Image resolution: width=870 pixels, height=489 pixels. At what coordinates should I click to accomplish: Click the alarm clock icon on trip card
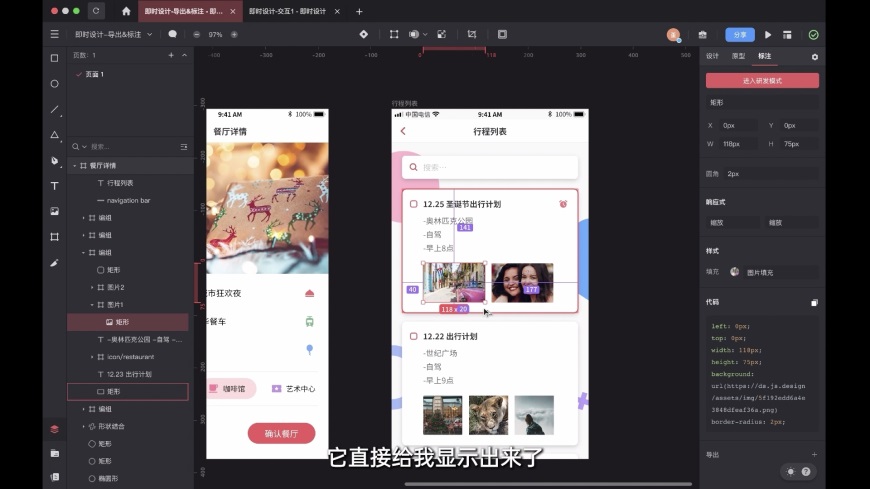click(563, 204)
